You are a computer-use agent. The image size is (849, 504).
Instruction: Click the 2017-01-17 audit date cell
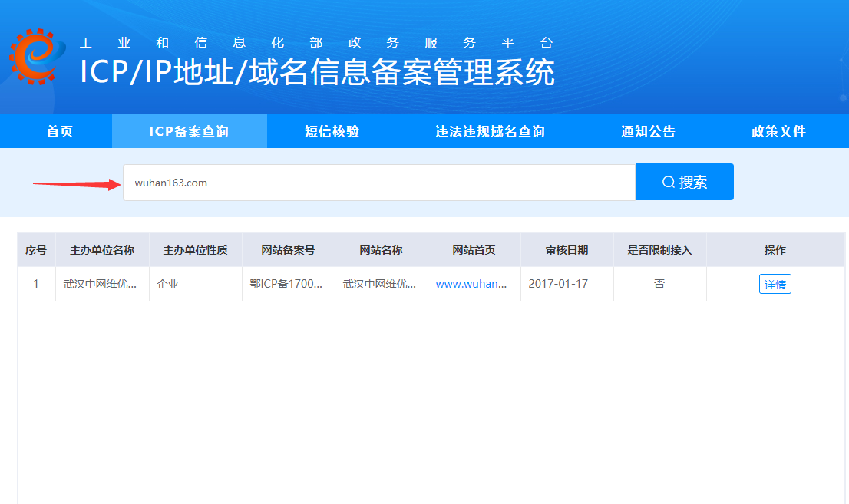pyautogui.click(x=558, y=284)
